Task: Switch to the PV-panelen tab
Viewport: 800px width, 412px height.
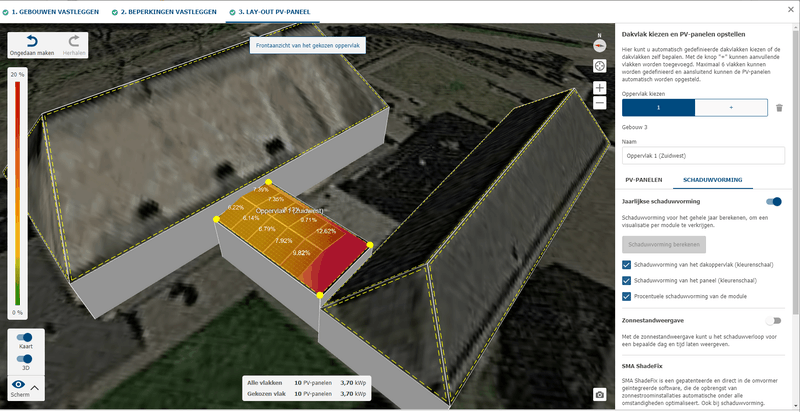Action: click(x=643, y=180)
